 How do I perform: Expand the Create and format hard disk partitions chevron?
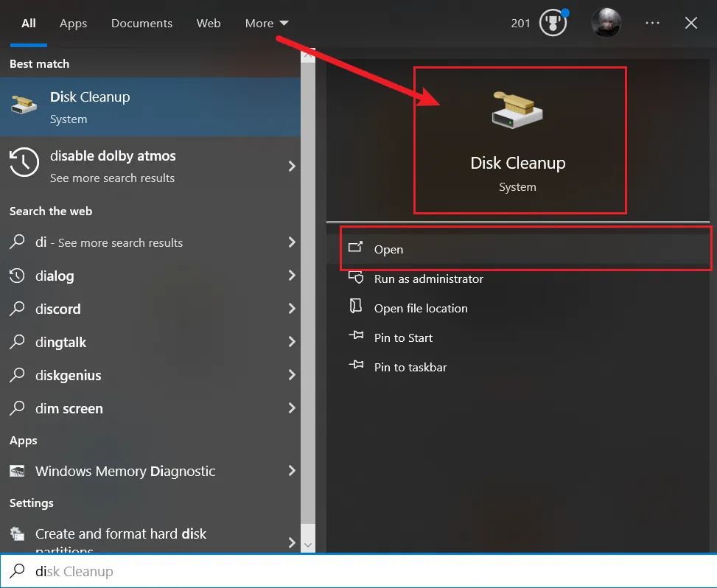click(292, 542)
